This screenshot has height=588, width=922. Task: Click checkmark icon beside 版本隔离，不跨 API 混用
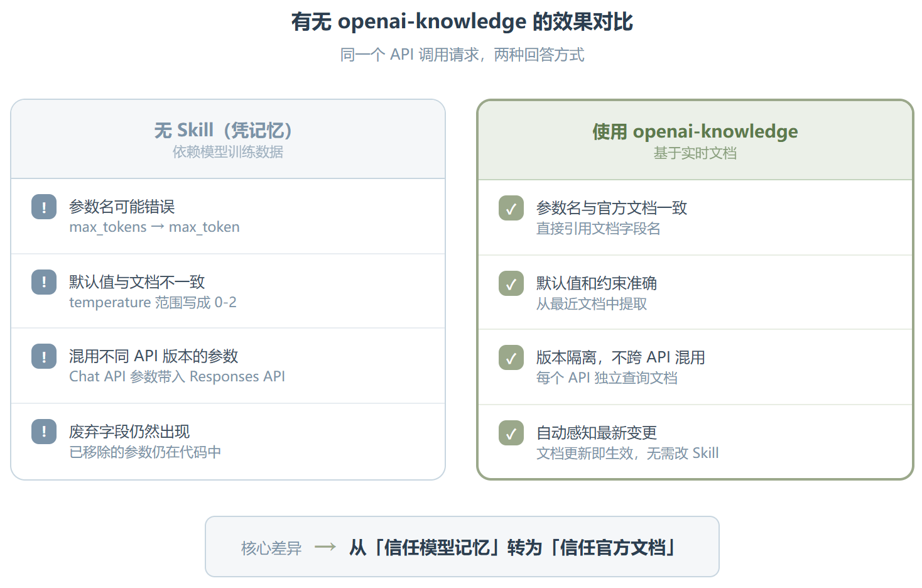tap(511, 357)
